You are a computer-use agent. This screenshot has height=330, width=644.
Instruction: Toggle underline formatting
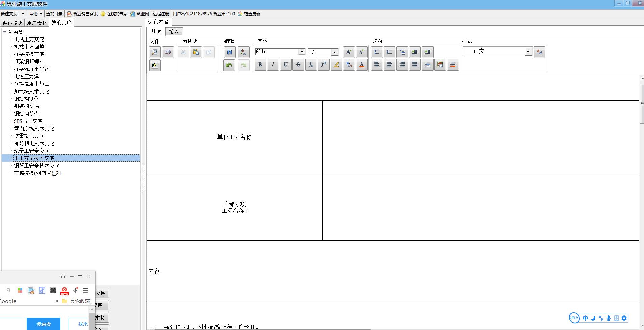286,65
